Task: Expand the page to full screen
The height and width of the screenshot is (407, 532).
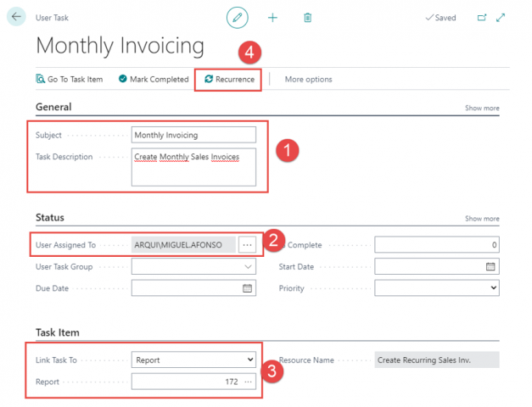Action: 501,17
